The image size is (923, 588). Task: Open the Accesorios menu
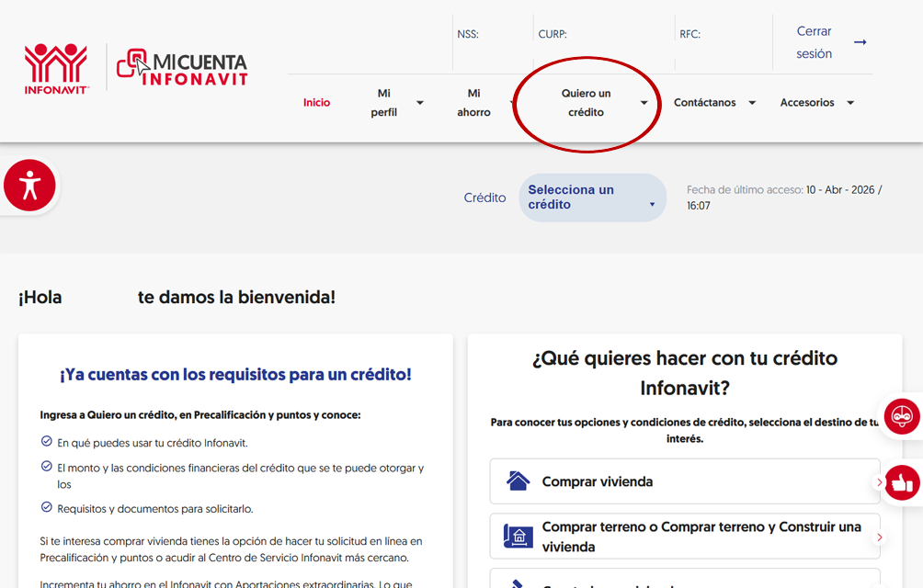[x=806, y=103]
